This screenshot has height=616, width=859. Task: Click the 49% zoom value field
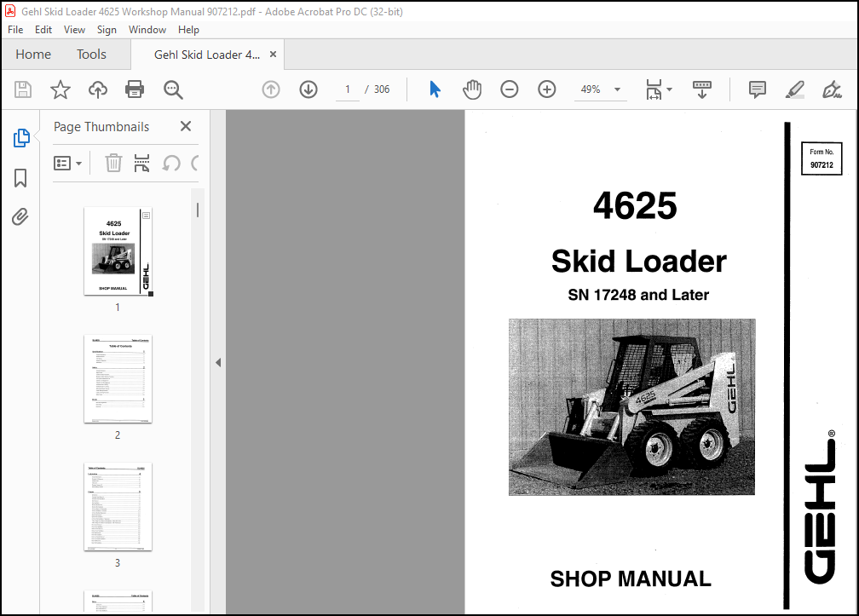click(591, 89)
